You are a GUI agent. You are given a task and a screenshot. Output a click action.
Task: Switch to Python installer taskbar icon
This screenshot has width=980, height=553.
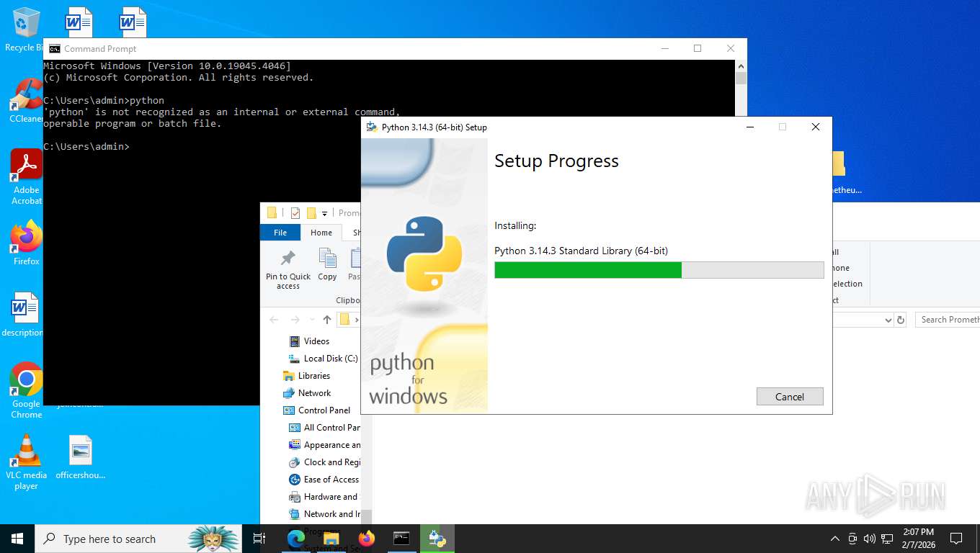click(437, 539)
